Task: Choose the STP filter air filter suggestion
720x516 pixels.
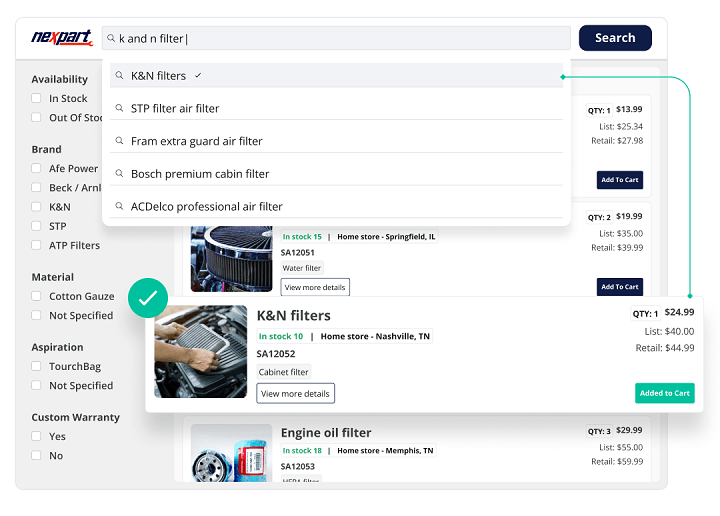Action: (175, 109)
